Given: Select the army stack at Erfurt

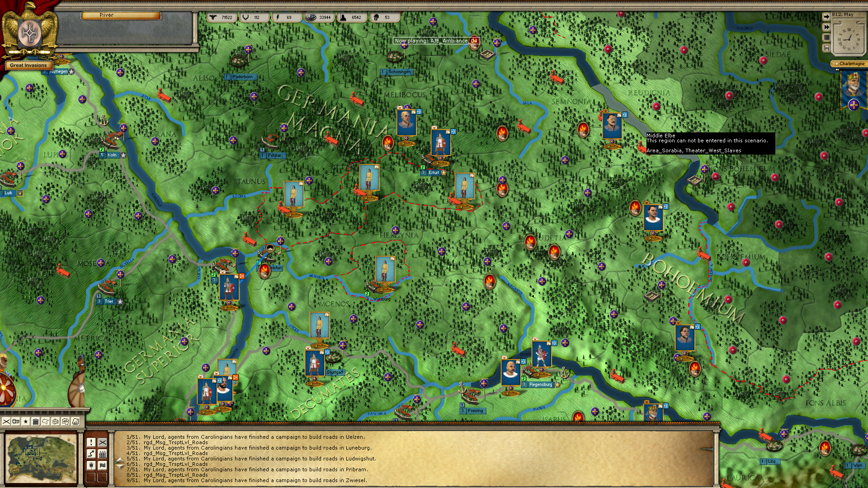Looking at the screenshot, I should point(440,142).
